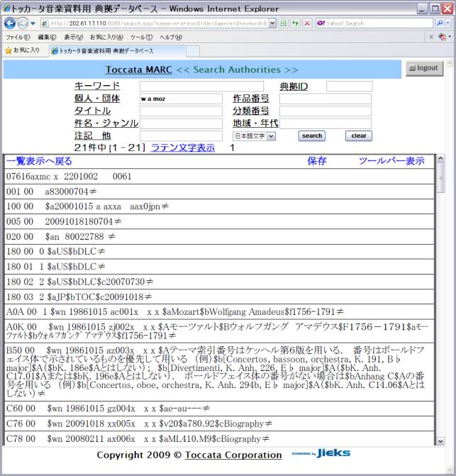Open a new blank tab
Viewport: 456px width, 476px height.
pyautogui.click(x=193, y=51)
